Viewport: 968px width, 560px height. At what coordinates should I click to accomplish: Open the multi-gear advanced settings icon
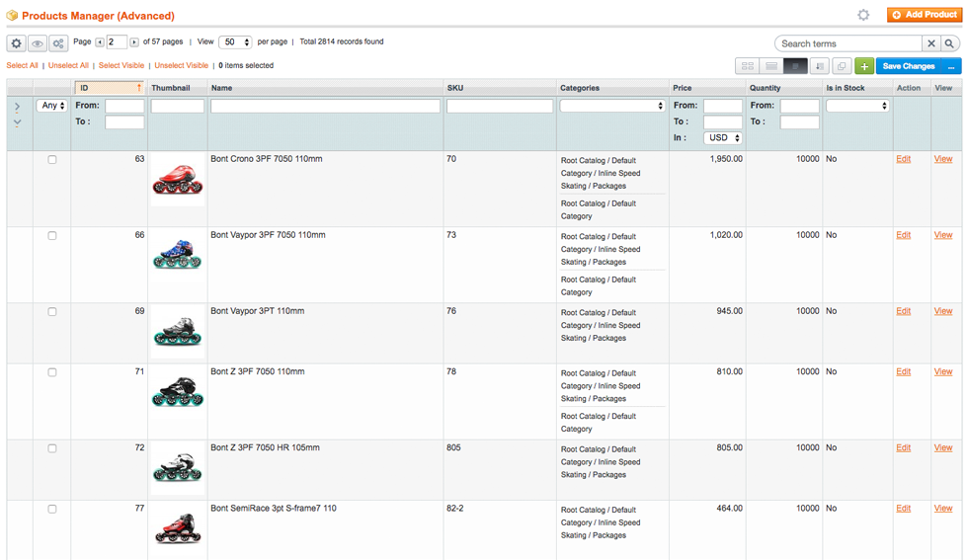pyautogui.click(x=58, y=43)
